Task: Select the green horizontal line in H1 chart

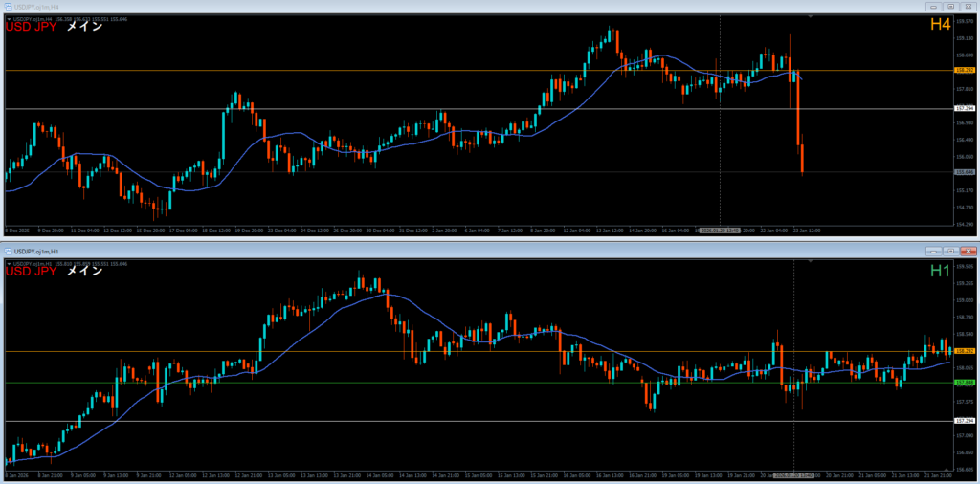Action: pyautogui.click(x=383, y=383)
